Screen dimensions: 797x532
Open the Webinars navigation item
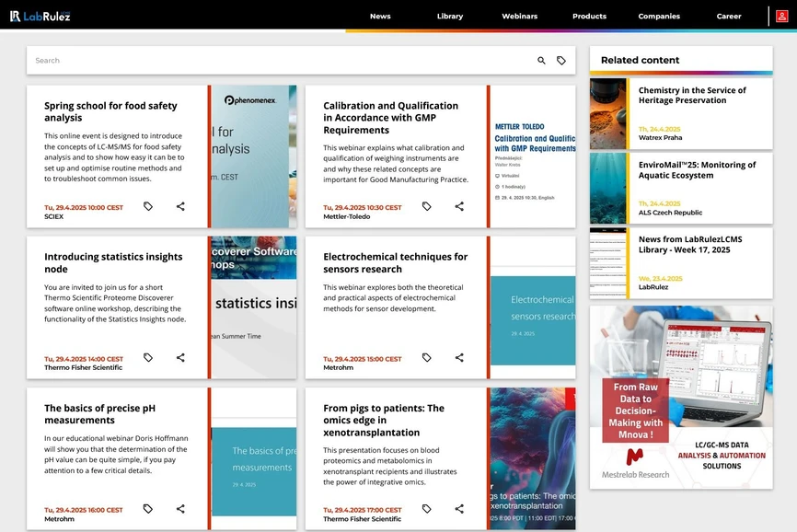click(519, 16)
